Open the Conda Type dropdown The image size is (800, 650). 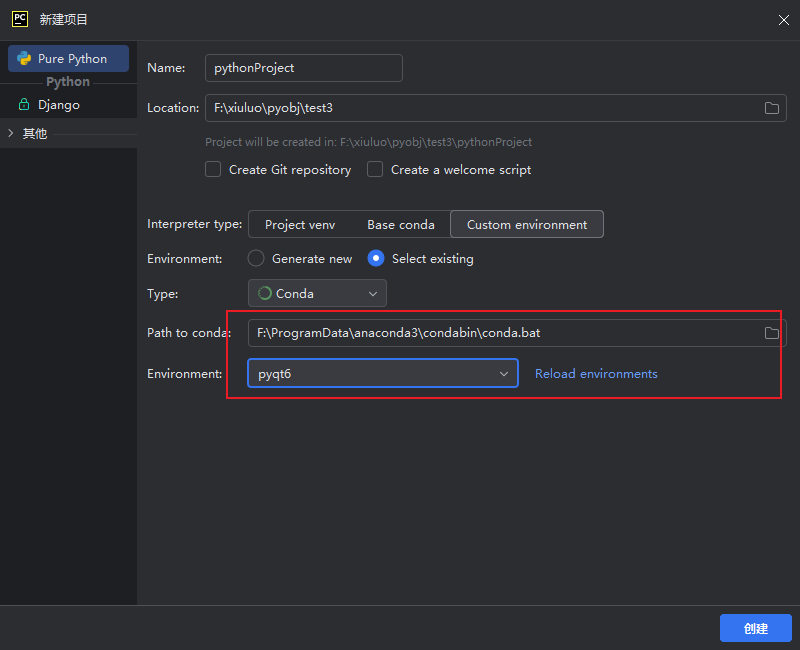[x=317, y=294]
